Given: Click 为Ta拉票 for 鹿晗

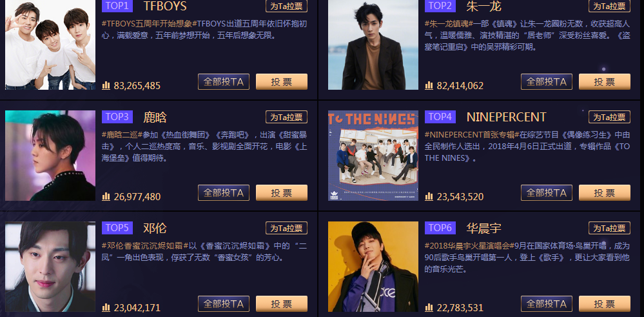Looking at the screenshot, I should click(286, 117).
